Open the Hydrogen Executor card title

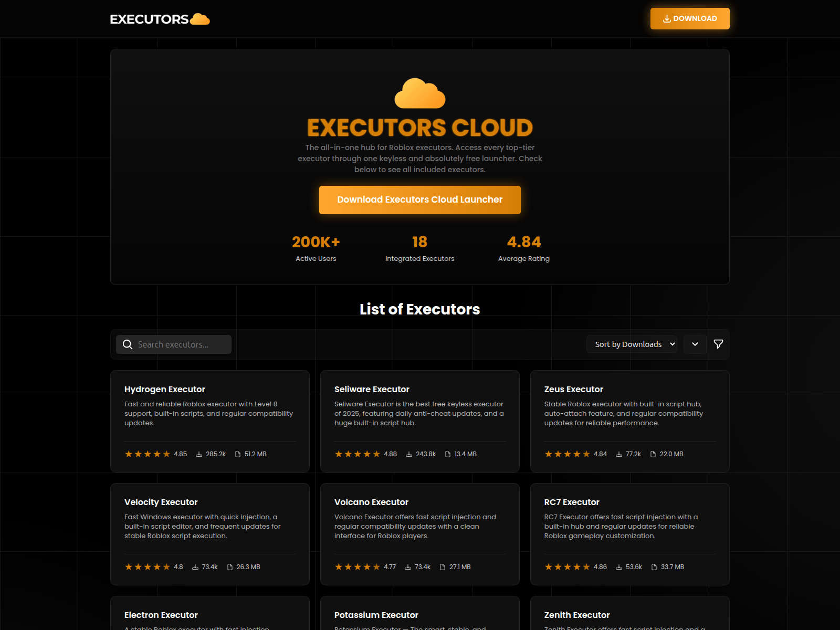pos(165,390)
